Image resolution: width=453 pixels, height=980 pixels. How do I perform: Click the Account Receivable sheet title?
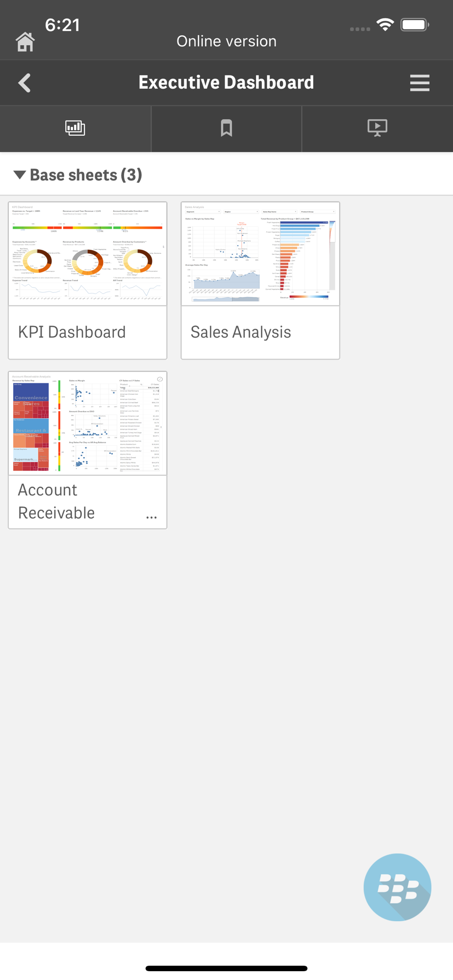click(56, 501)
